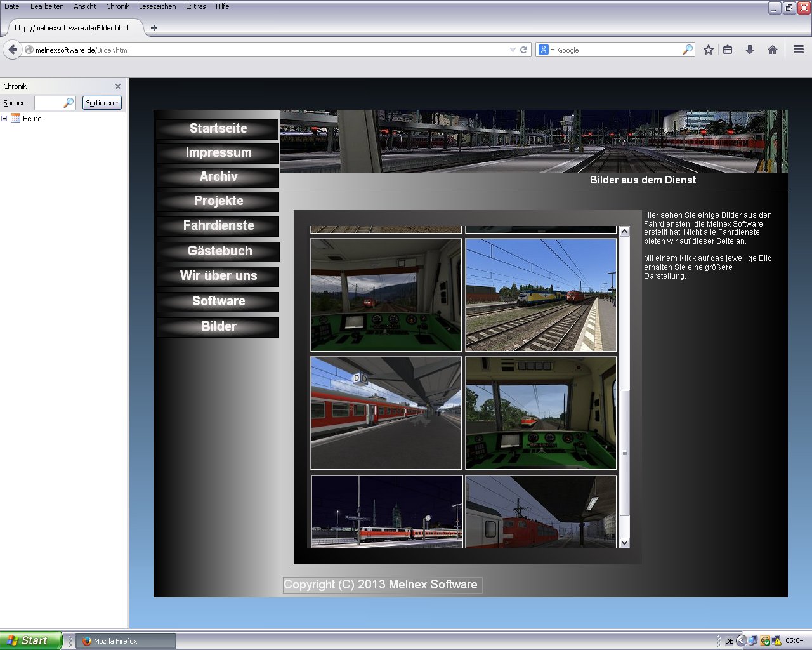Show hidden tray icons with the arrow
812x650 pixels.
coord(741,641)
